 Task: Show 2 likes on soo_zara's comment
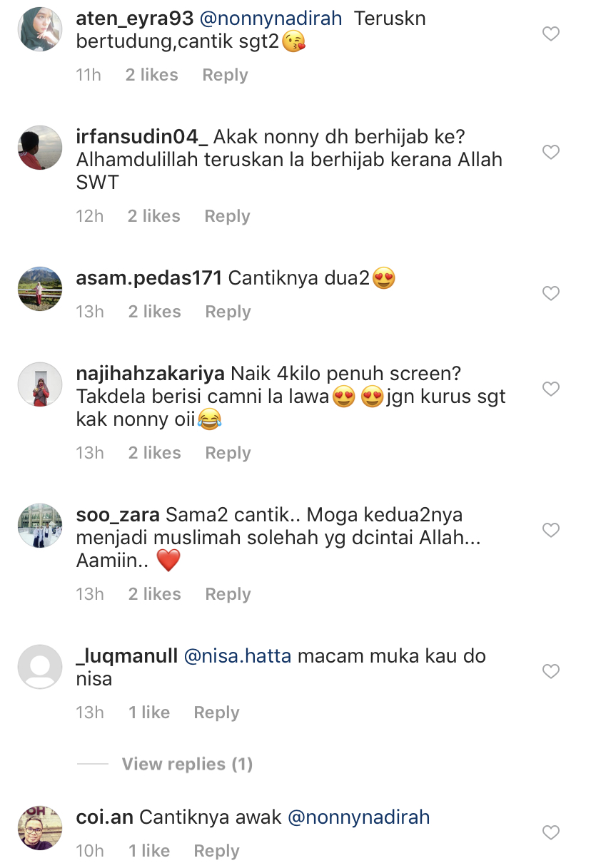(155, 594)
